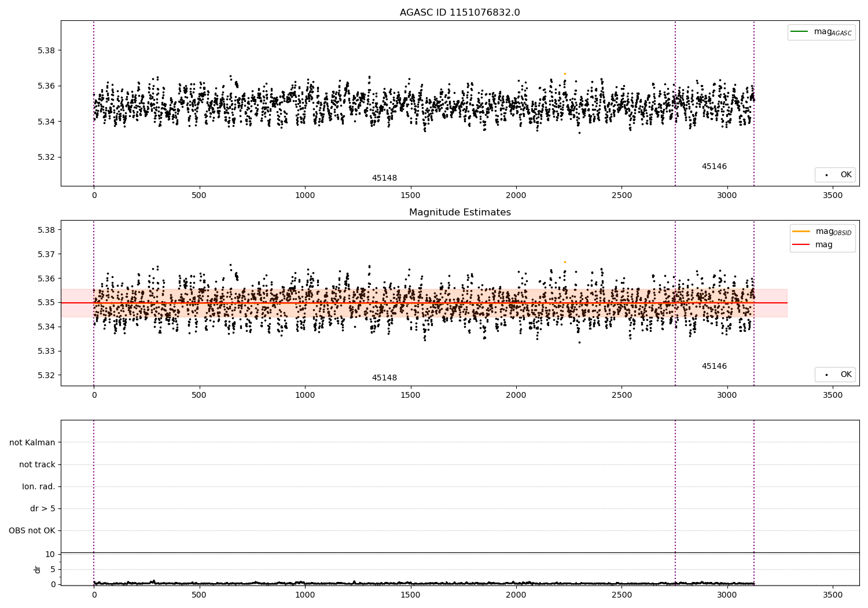Click the 'dr' y-axis label

pyautogui.click(x=38, y=569)
